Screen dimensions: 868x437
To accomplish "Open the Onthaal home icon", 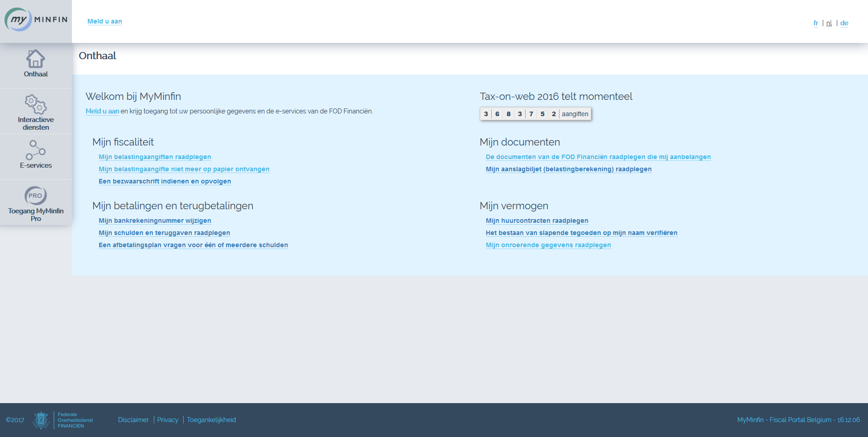I will [x=36, y=59].
